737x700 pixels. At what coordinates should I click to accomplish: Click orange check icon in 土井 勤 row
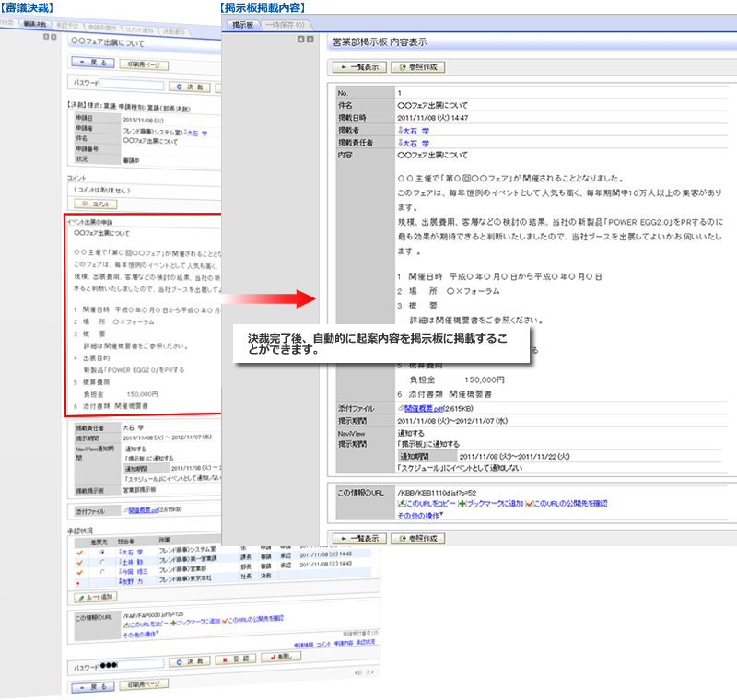pos(79,563)
